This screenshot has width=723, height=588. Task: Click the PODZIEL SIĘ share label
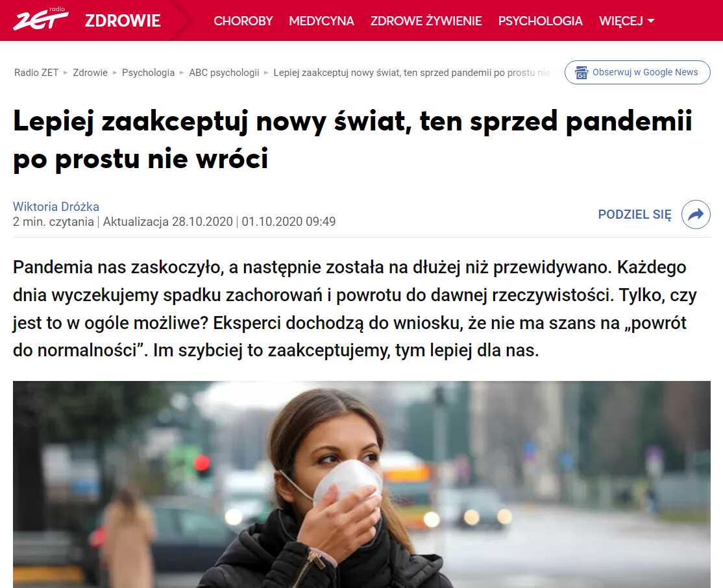click(x=635, y=214)
